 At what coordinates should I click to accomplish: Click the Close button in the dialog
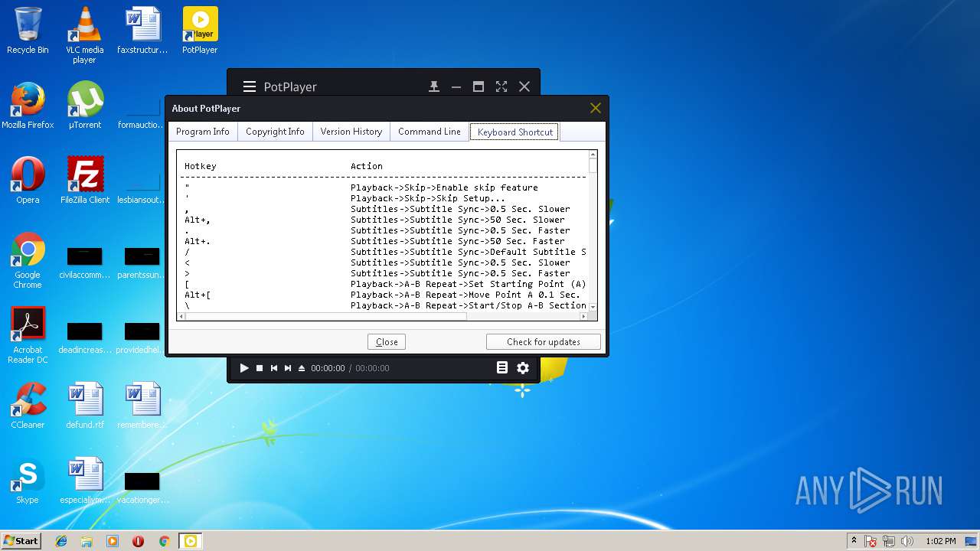click(x=387, y=342)
